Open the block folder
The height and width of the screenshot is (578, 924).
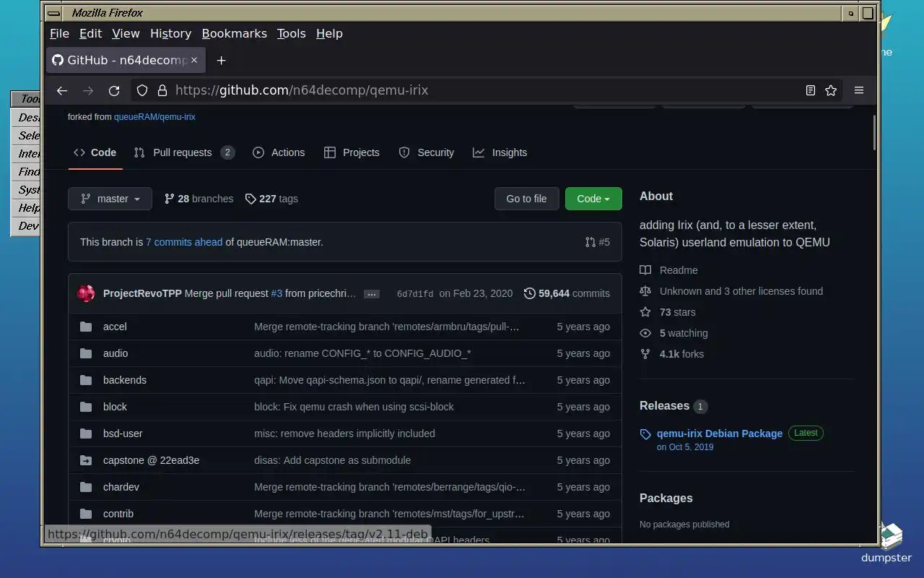point(115,407)
